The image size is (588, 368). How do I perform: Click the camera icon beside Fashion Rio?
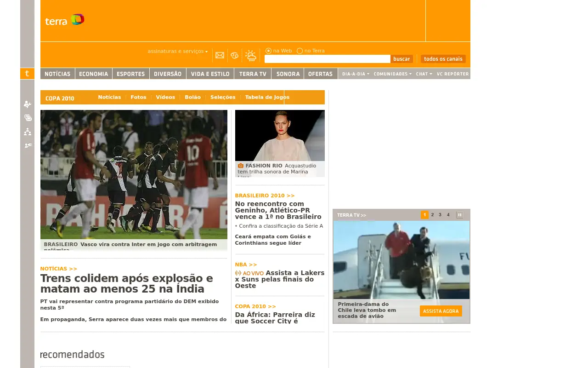241,166
